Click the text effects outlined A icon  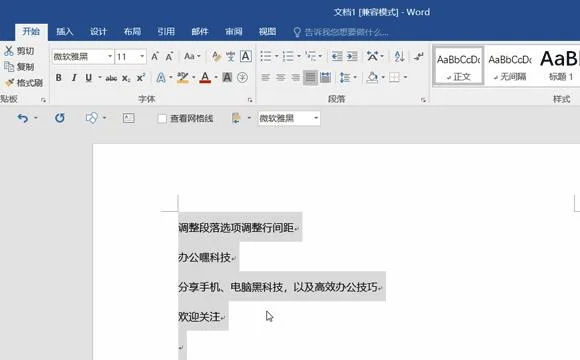(x=161, y=78)
